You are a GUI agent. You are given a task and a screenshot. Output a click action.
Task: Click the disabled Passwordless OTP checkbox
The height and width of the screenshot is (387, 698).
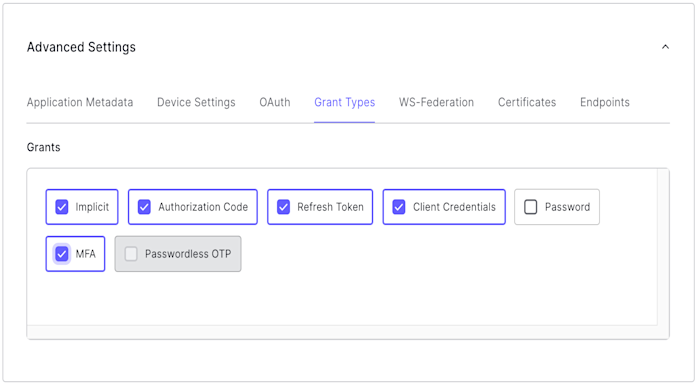click(131, 254)
